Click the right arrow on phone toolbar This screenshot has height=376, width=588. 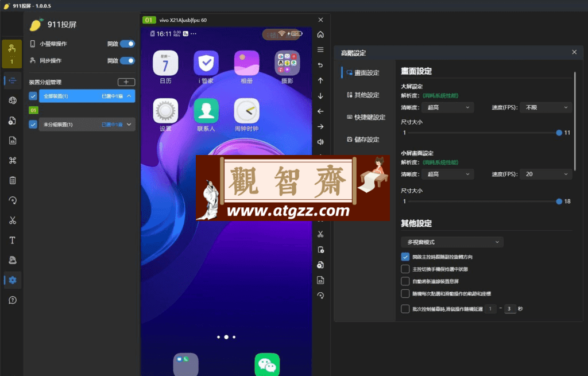pos(320,127)
